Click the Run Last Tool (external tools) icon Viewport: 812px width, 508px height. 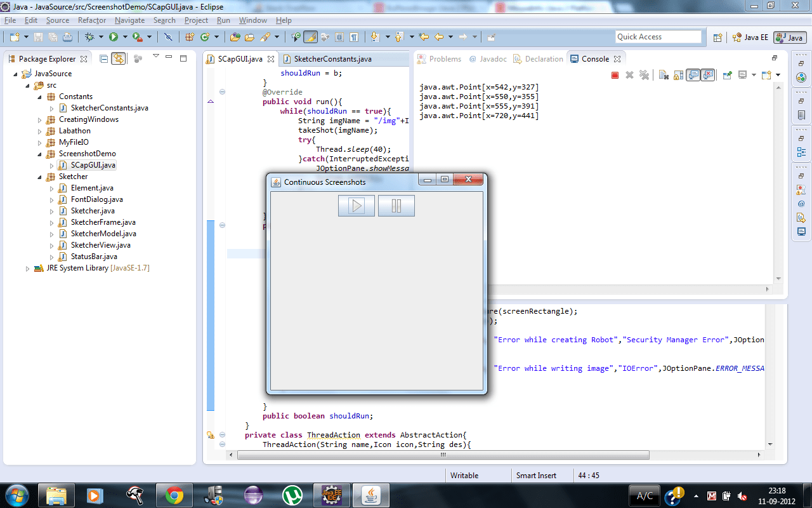[x=138, y=37]
